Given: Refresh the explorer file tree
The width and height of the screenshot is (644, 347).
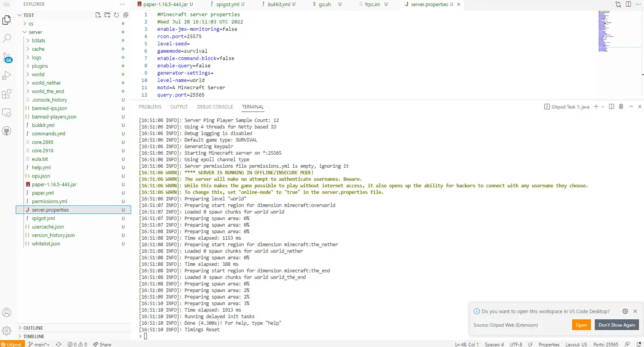Looking at the screenshot, I should (116, 15).
